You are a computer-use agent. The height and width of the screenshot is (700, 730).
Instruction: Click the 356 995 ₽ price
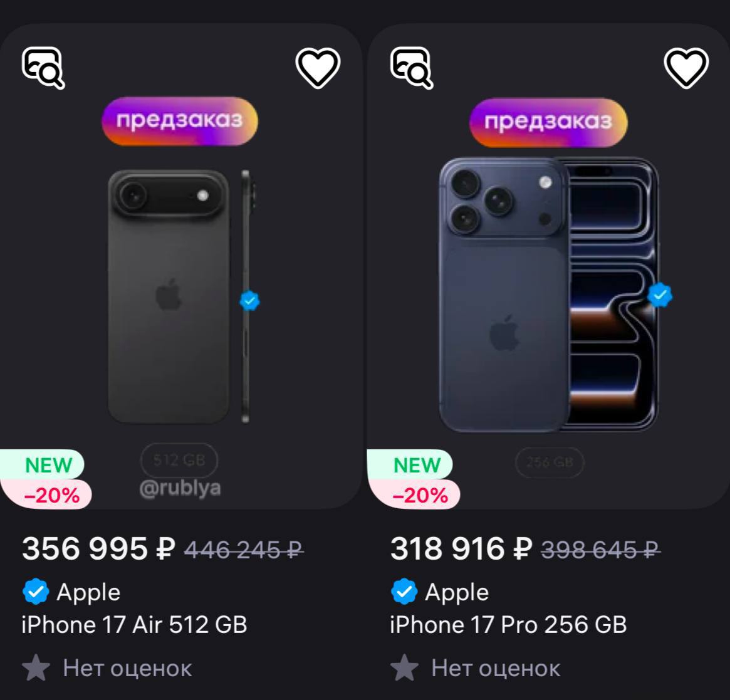pos(99,548)
